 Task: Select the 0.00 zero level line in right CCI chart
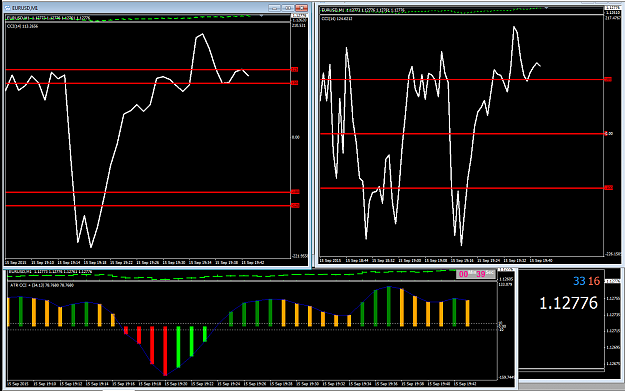pos(462,134)
